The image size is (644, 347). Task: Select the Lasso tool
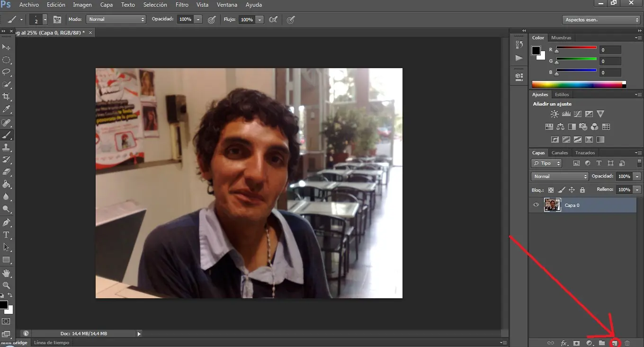[x=7, y=72]
